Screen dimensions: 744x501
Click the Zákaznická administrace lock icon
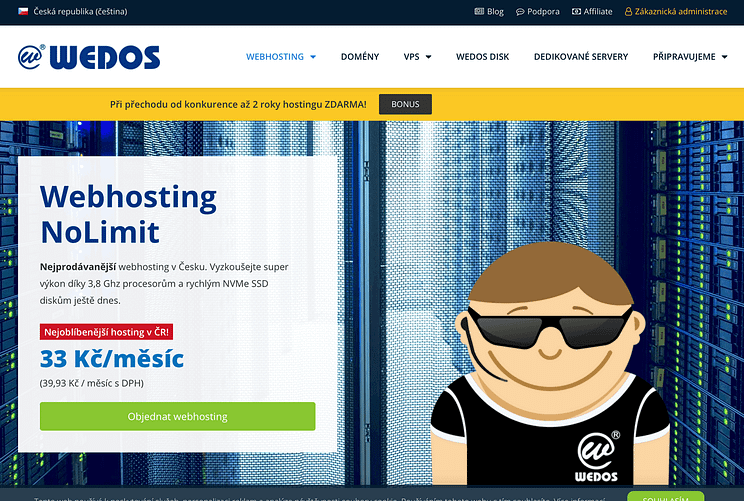(628, 11)
